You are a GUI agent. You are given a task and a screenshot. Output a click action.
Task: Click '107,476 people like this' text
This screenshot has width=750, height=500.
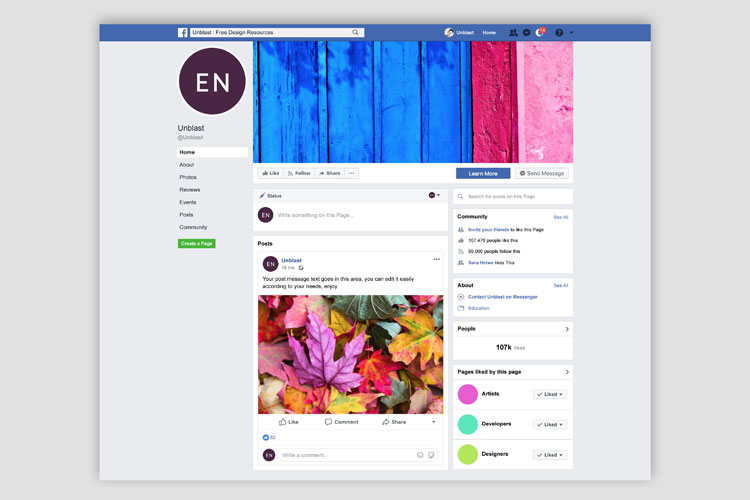coord(493,241)
